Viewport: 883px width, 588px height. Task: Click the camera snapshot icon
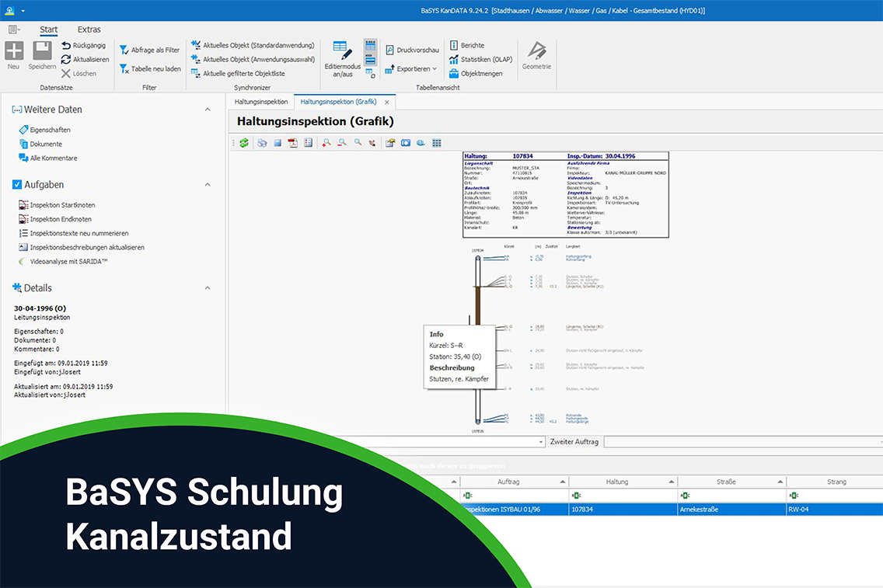point(406,143)
